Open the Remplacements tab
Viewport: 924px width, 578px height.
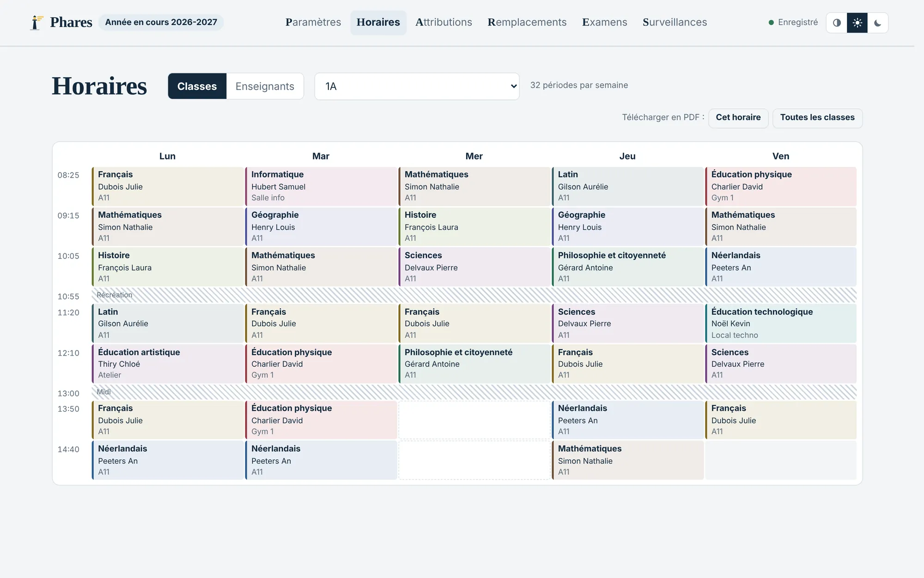tap(527, 22)
